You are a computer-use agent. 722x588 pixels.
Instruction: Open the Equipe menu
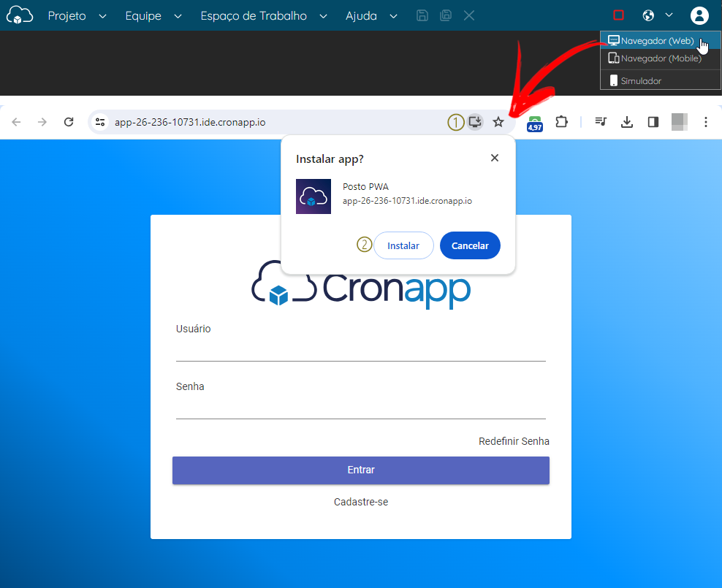pyautogui.click(x=143, y=15)
